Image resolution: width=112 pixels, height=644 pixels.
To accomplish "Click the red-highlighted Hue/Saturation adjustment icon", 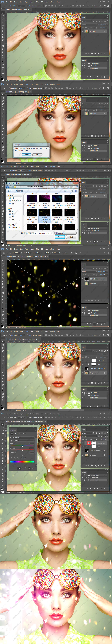I will [x=89, y=443].
